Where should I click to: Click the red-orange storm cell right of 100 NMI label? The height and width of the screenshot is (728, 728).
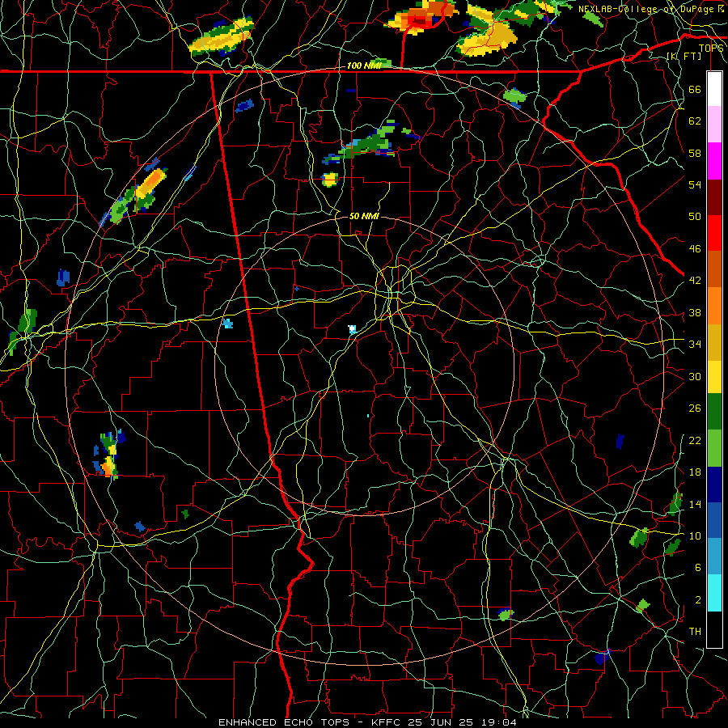click(x=420, y=18)
